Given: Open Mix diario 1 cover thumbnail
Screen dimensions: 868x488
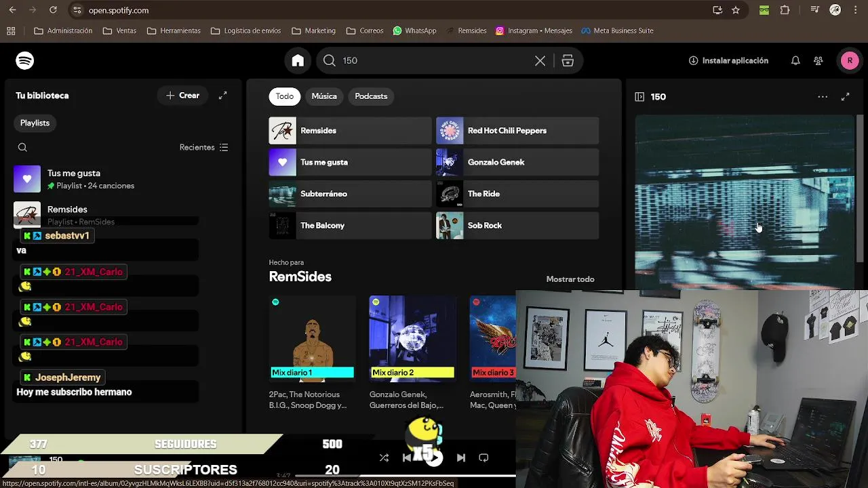Looking at the screenshot, I should tap(312, 339).
